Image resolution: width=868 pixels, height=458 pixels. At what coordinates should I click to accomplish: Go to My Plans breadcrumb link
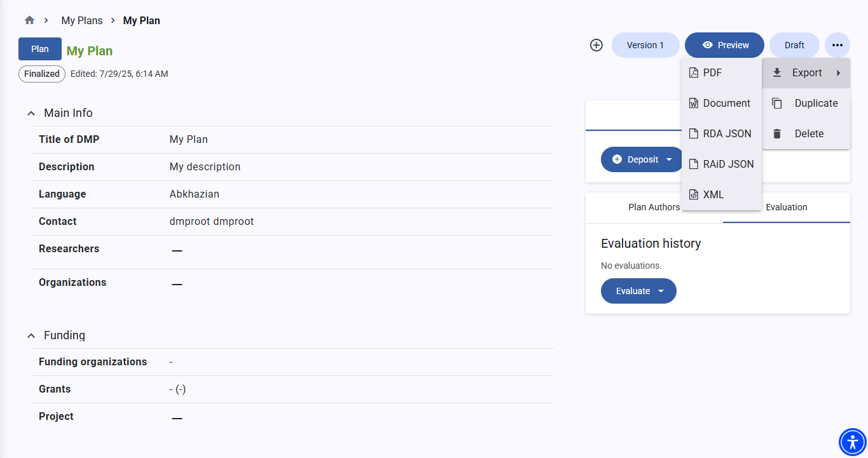(81, 20)
